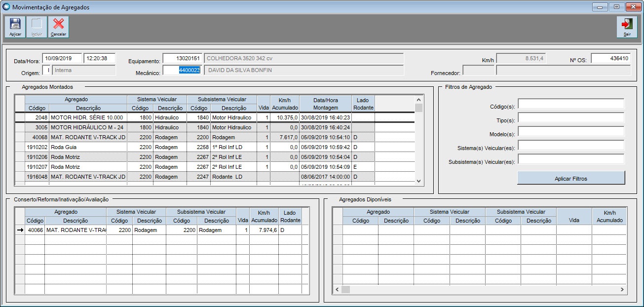Click the Aplicar Filtros button

point(571,178)
